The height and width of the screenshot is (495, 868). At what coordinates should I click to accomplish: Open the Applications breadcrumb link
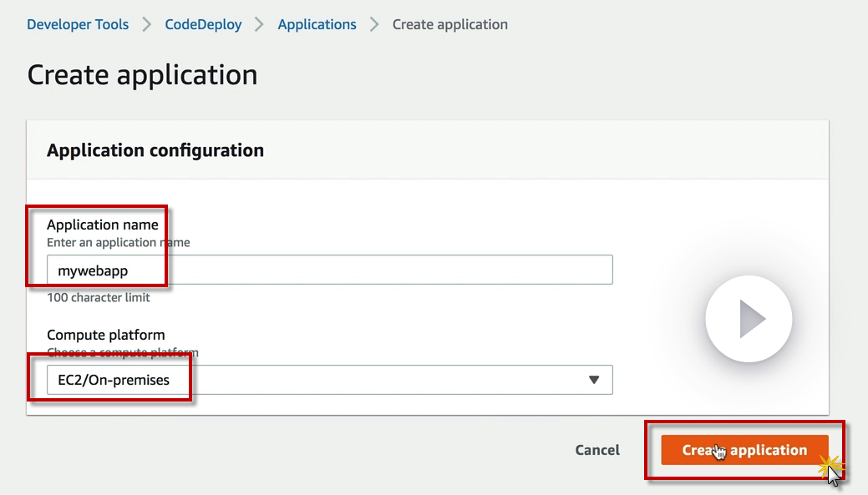coord(317,24)
